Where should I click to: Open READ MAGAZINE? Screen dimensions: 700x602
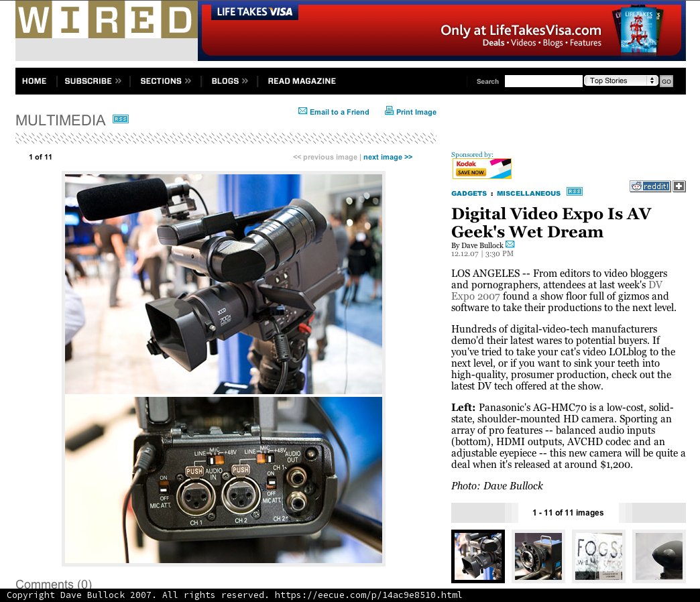(x=302, y=80)
